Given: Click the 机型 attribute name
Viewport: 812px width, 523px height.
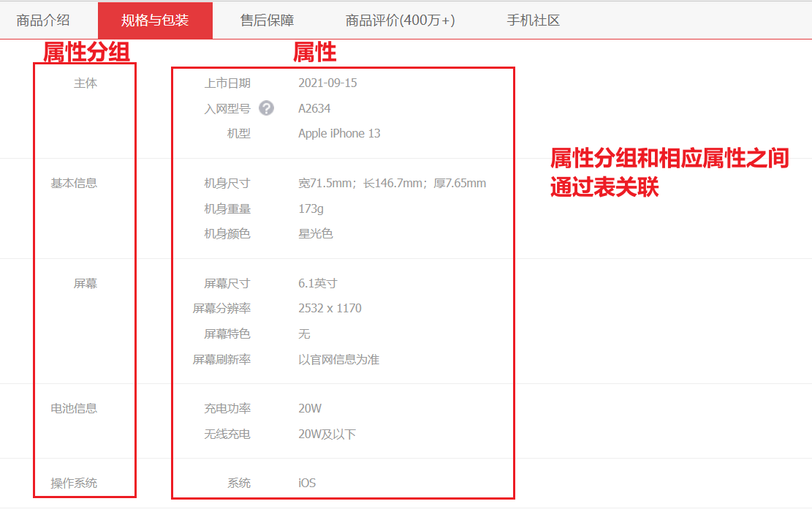Looking at the screenshot, I should point(239,133).
